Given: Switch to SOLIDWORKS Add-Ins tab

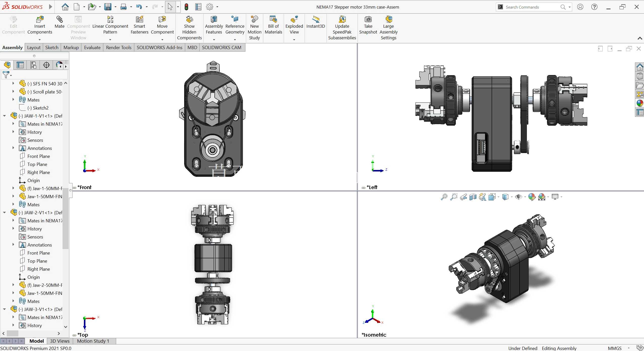Looking at the screenshot, I should pyautogui.click(x=159, y=47).
